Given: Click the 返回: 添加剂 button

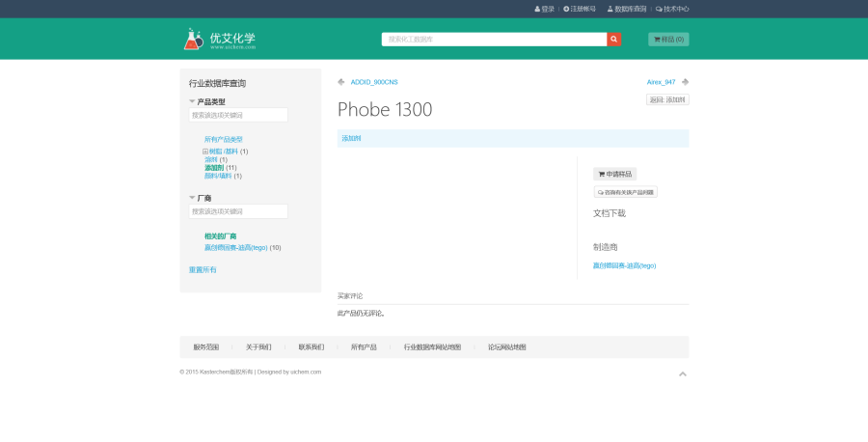Looking at the screenshot, I should pyautogui.click(x=667, y=99).
